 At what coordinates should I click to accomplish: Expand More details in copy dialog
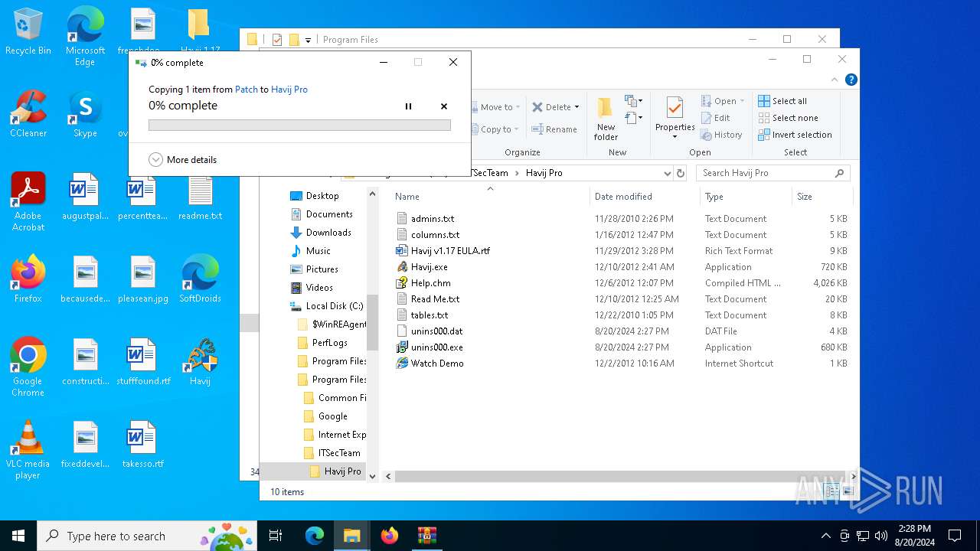tap(182, 160)
